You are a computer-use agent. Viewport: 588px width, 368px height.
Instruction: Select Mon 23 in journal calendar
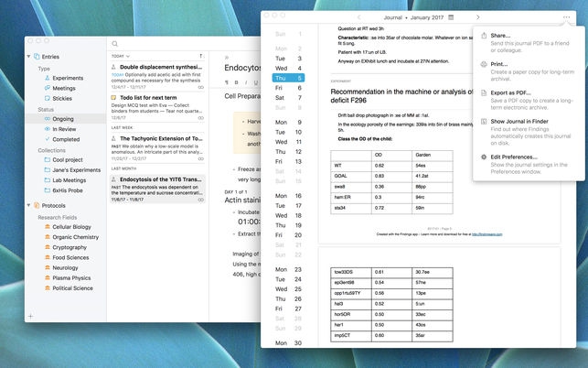(288, 270)
